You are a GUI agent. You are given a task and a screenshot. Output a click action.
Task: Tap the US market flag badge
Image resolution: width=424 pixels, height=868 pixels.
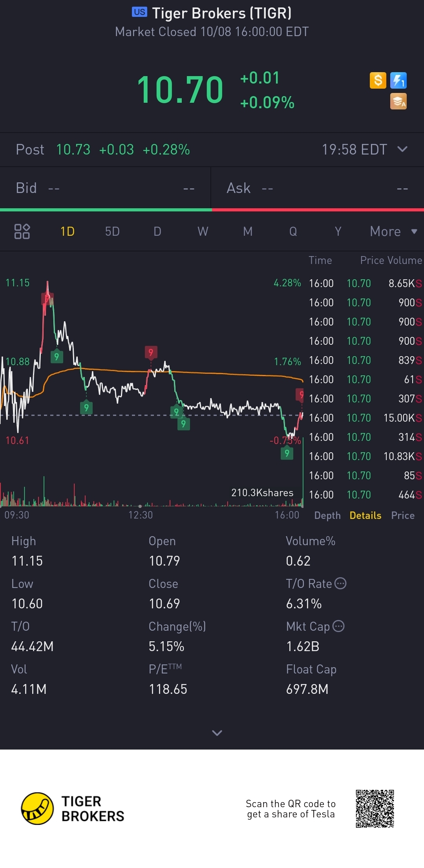(139, 12)
